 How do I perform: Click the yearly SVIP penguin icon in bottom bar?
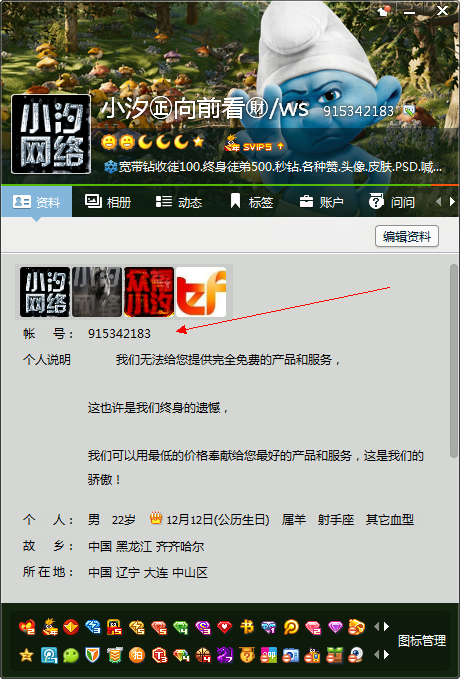50,627
